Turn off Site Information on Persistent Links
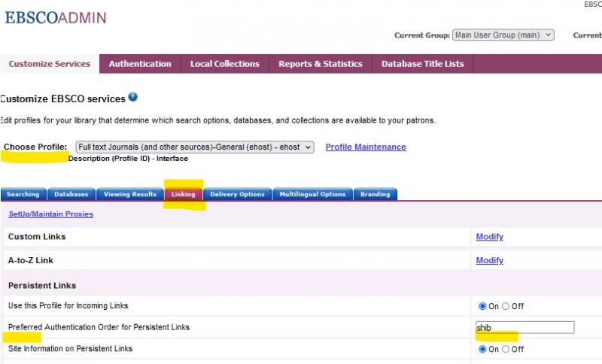Screen dimensions: 602x364 click(x=506, y=349)
